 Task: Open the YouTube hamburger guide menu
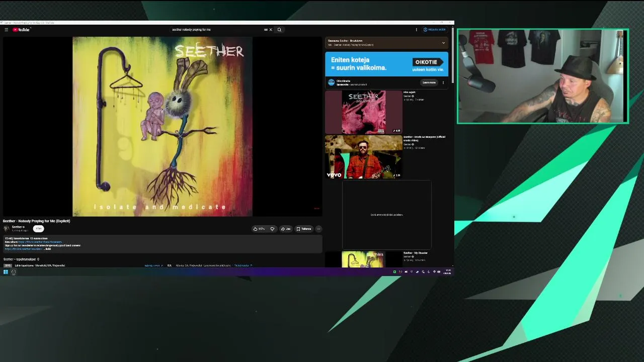[x=6, y=30]
